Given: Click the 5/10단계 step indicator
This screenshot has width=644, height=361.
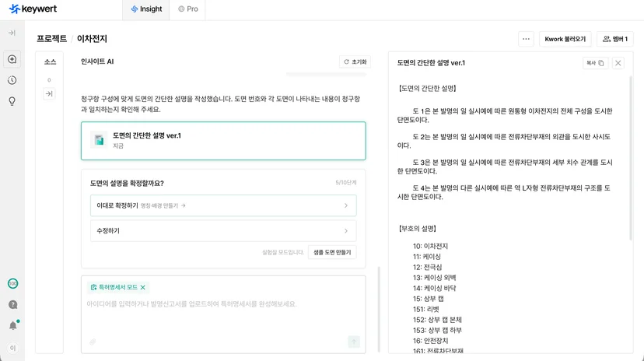Looking at the screenshot, I should coord(346,182).
